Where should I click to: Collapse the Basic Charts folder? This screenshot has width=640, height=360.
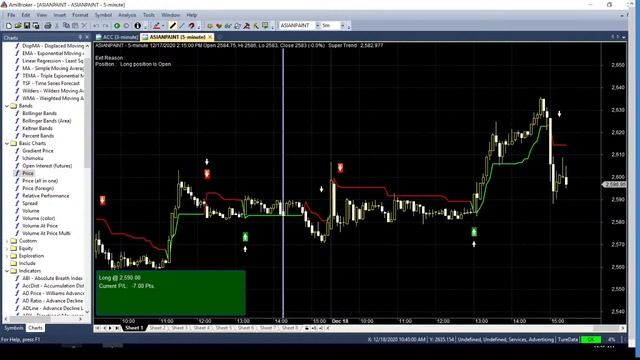[x=7, y=143]
